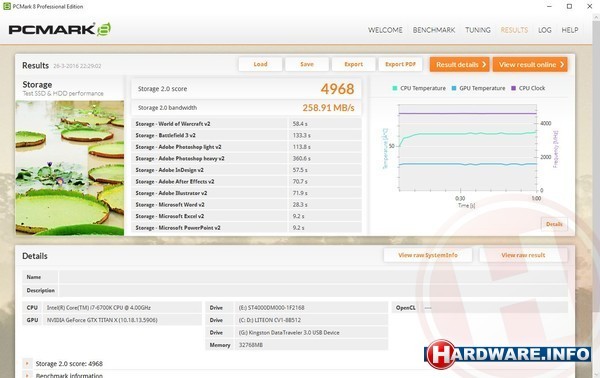Screen dimensions: 600x378
Task: Click the PCMark 8 logo
Action: [60, 29]
